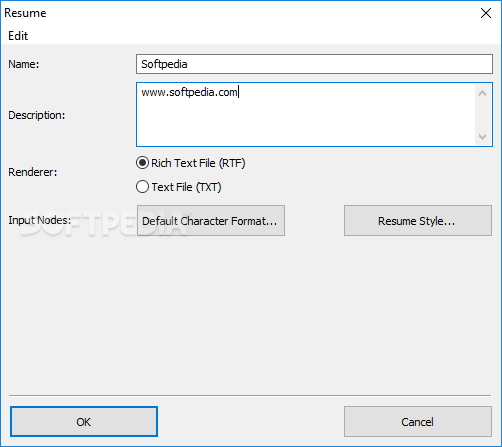Open Default Character Format settings
The image size is (502, 447).
211,221
